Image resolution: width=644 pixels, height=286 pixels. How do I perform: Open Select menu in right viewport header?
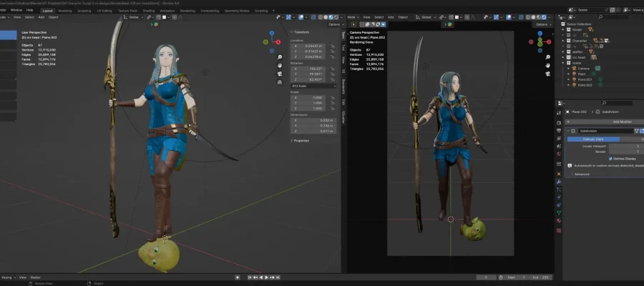click(x=379, y=17)
